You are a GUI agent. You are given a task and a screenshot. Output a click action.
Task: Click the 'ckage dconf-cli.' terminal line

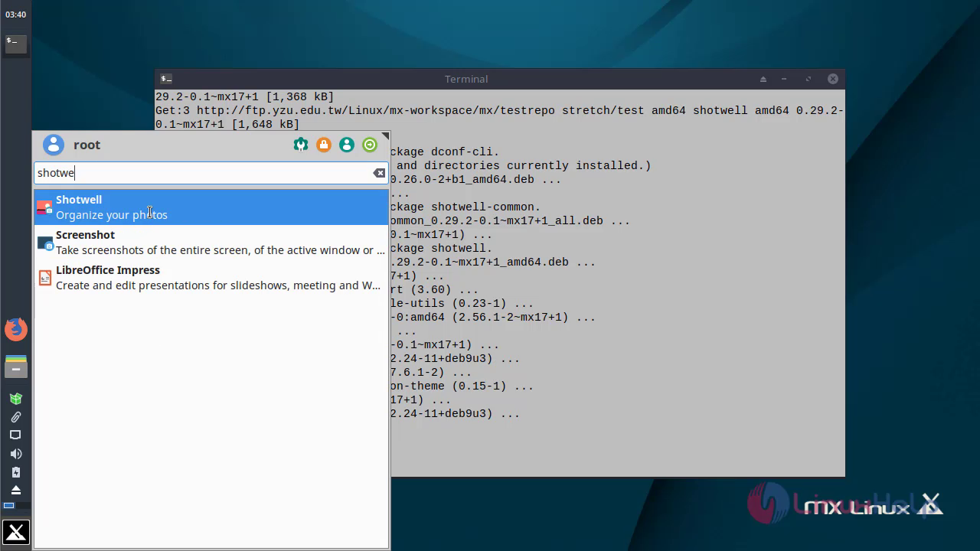coord(445,152)
